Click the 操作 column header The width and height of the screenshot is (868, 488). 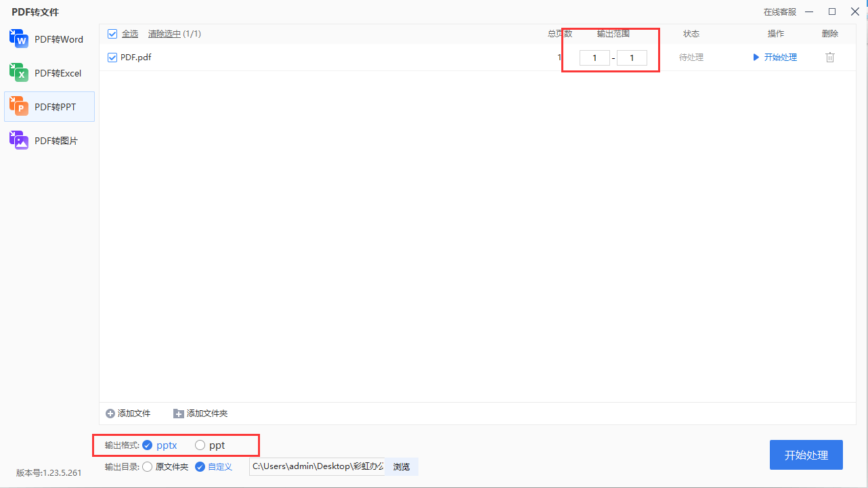pyautogui.click(x=776, y=34)
